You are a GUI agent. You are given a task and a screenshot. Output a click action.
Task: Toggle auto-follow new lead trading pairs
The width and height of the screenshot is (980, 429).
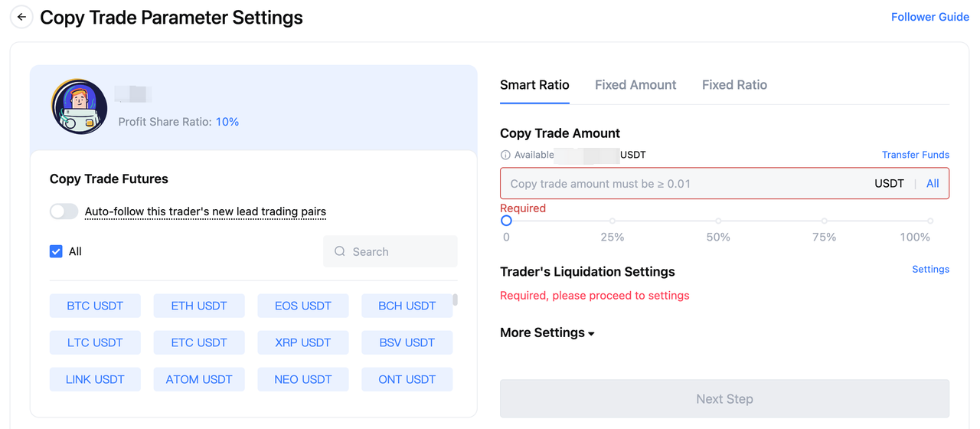coord(64,211)
